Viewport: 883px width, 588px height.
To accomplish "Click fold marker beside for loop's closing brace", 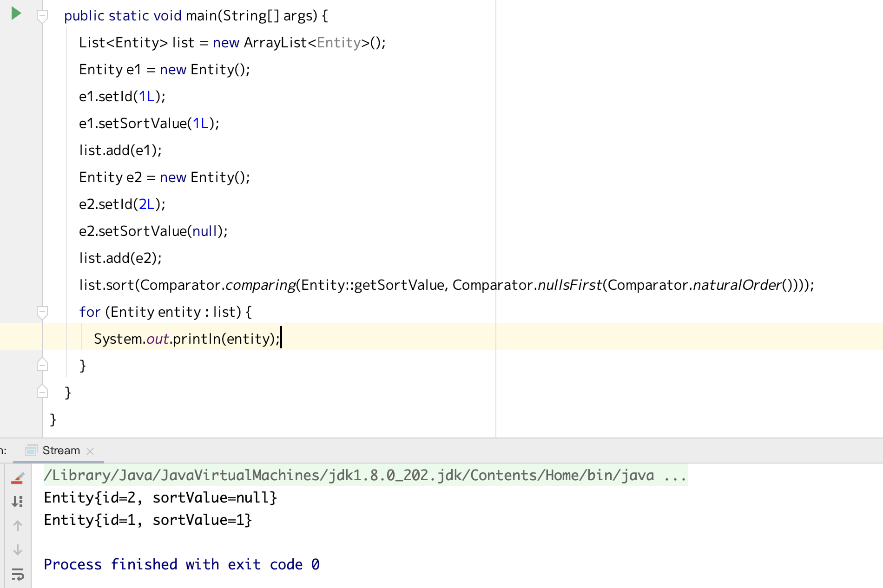I will (42, 366).
